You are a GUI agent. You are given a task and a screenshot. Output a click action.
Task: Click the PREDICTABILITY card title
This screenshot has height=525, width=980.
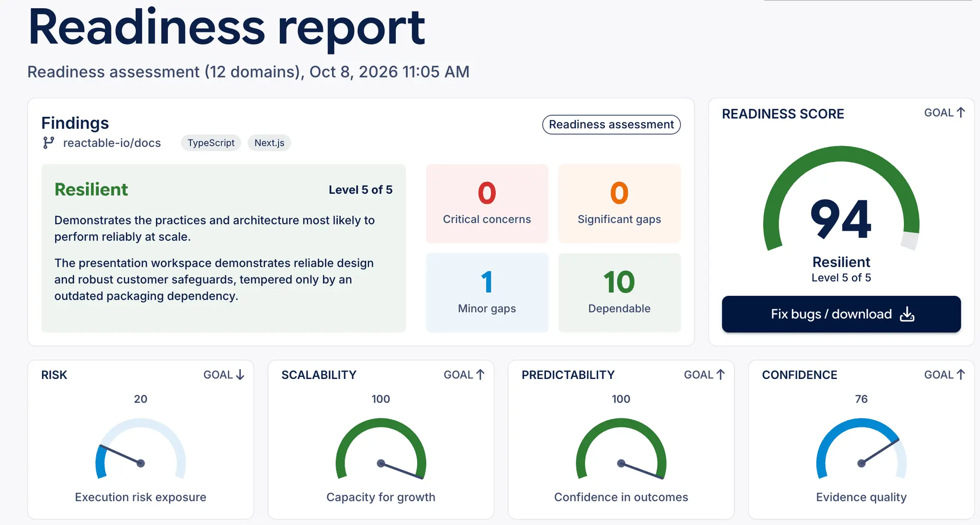pyautogui.click(x=568, y=375)
